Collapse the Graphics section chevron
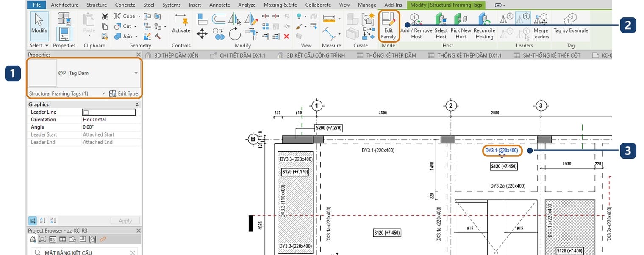 (x=137, y=104)
